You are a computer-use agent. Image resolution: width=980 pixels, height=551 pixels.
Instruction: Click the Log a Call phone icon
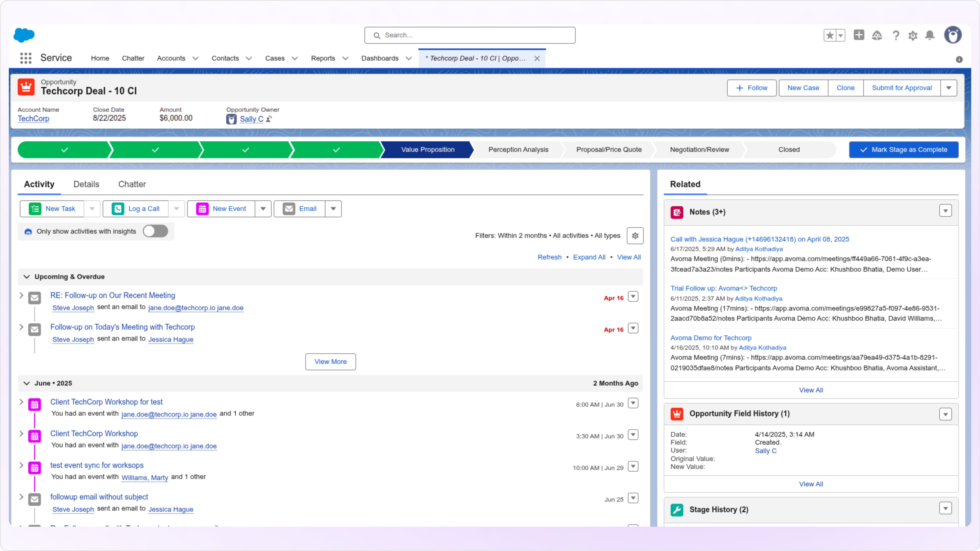coord(118,209)
